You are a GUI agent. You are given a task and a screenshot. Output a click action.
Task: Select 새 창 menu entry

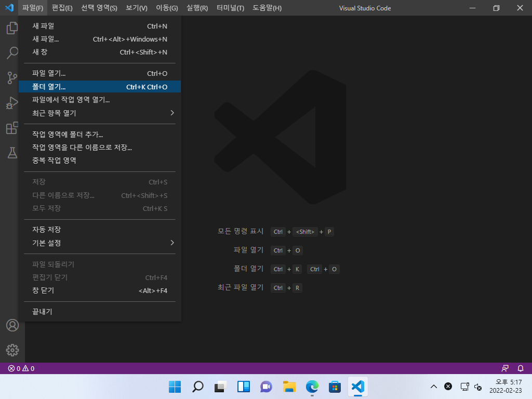[100, 52]
